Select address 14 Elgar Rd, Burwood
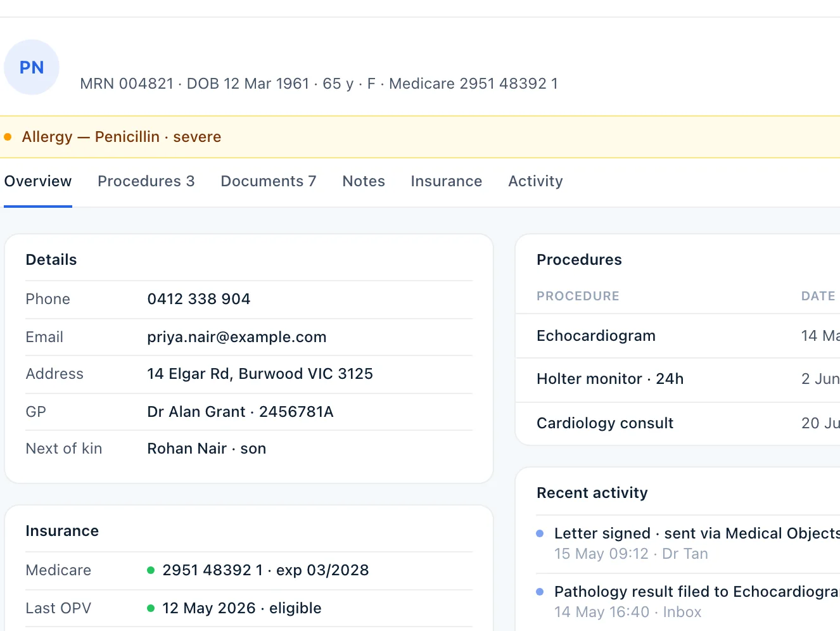840x631 pixels. [260, 374]
